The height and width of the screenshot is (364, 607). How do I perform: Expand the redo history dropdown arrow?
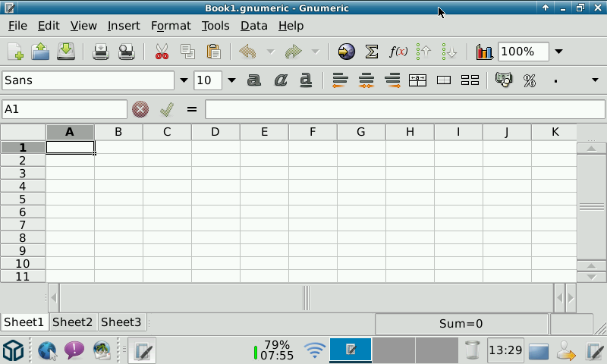point(316,52)
